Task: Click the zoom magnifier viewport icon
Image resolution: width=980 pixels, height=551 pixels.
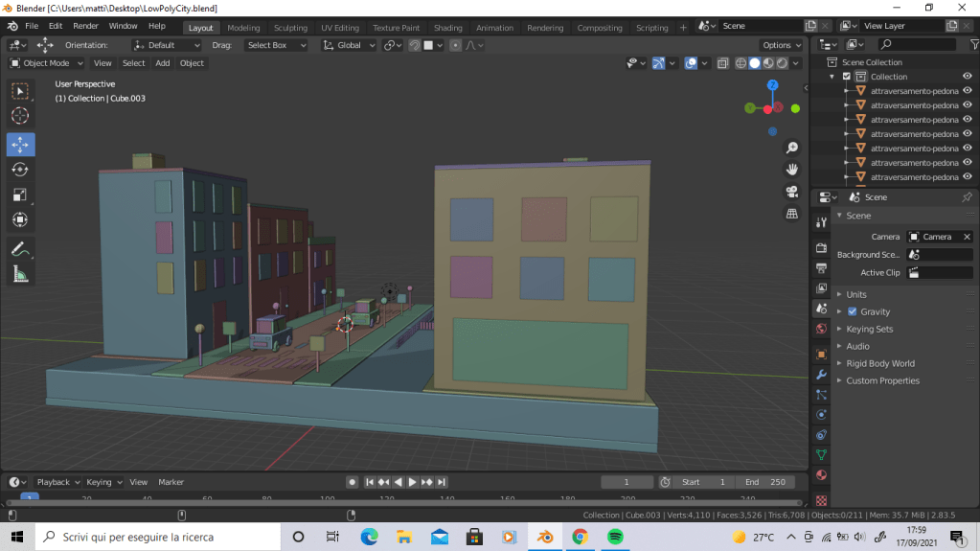Action: tap(792, 148)
